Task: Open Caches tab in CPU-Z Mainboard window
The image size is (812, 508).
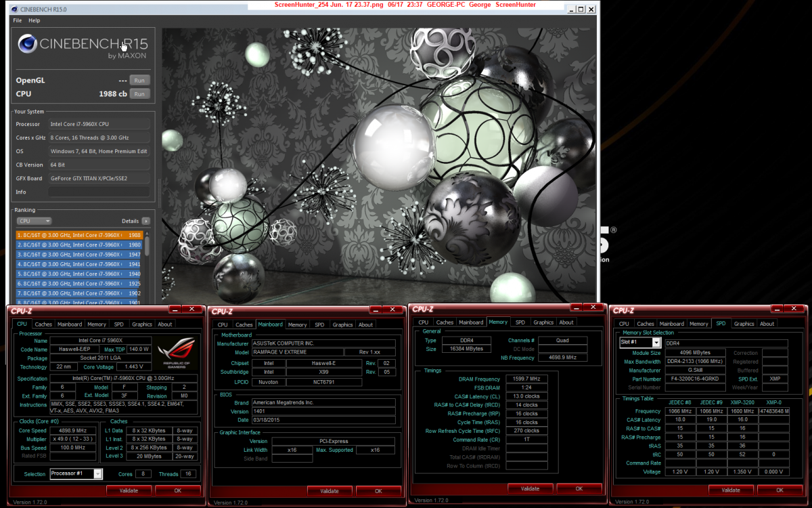Action: (x=244, y=325)
